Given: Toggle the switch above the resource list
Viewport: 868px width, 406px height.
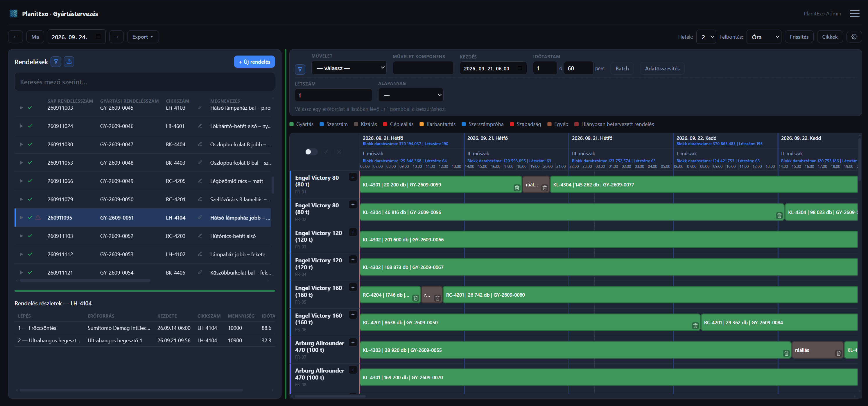Looking at the screenshot, I should tap(311, 152).
